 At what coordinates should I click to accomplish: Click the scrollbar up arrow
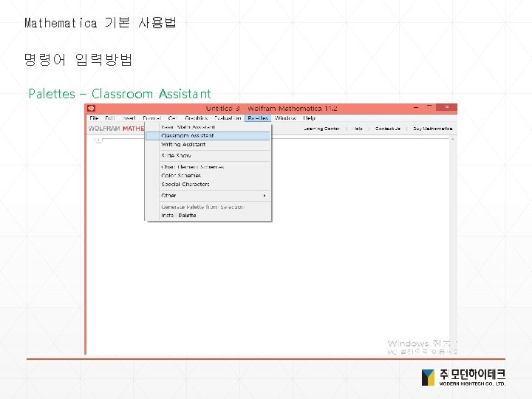[x=453, y=139]
